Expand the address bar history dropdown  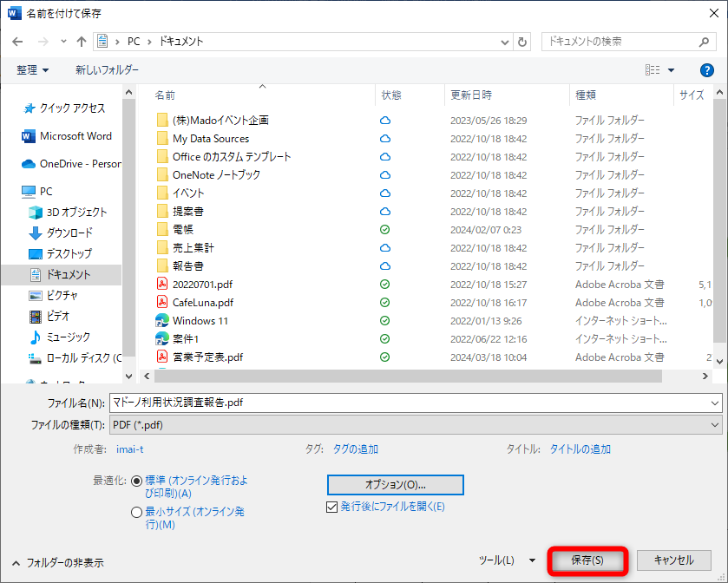505,43
